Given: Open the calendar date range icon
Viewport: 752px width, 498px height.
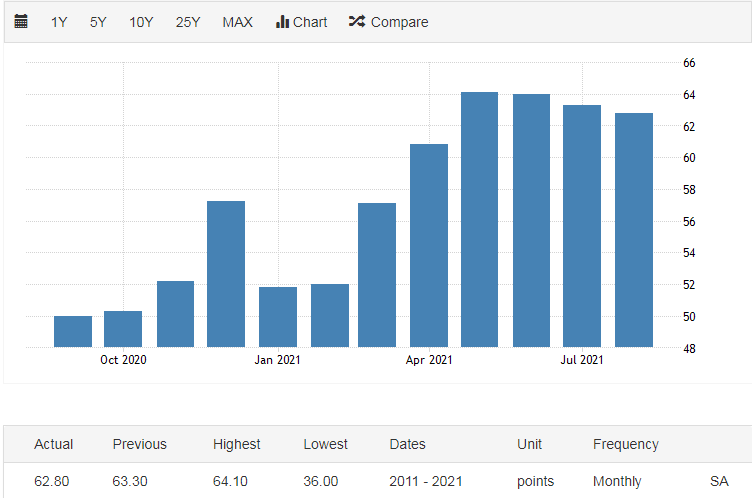Looking at the screenshot, I should tap(21, 22).
